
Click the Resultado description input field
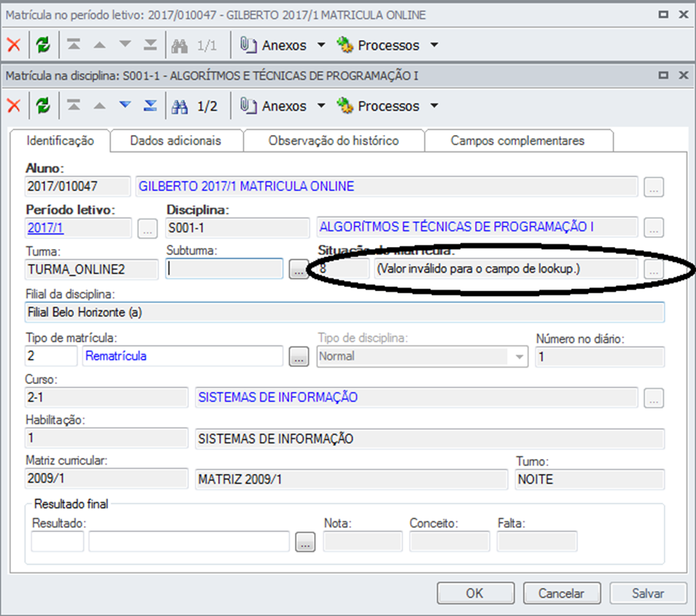point(189,542)
